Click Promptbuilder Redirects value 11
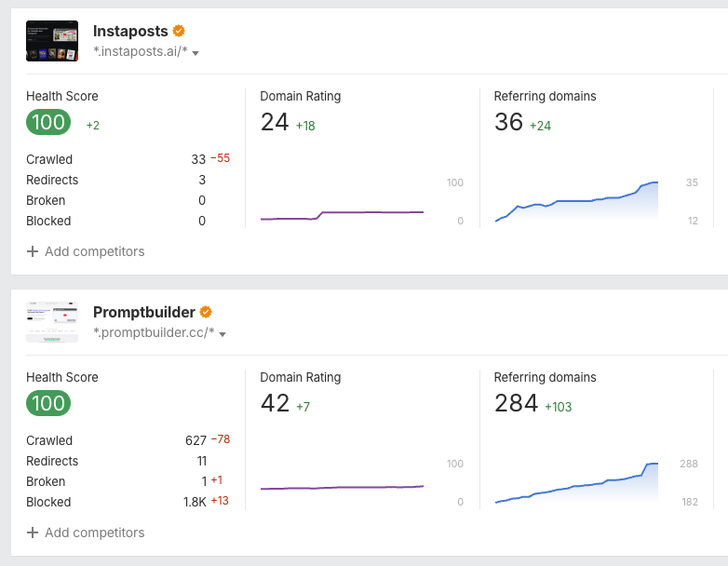The height and width of the screenshot is (566, 728). pyautogui.click(x=201, y=461)
